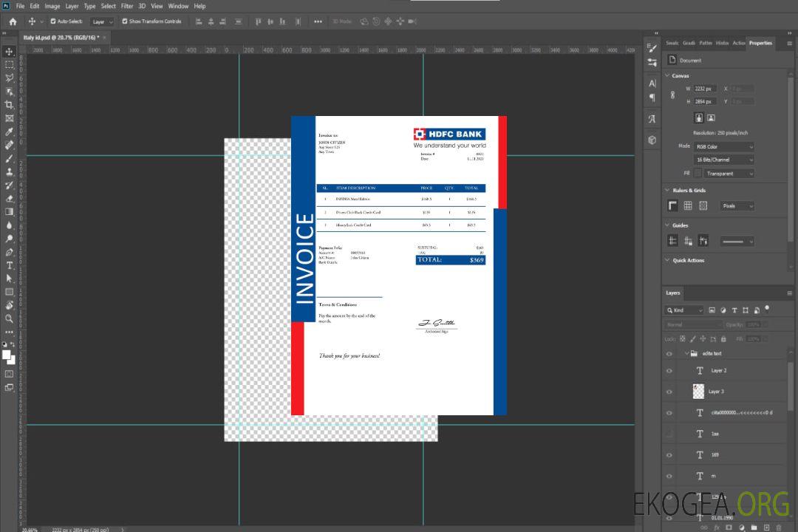Image resolution: width=798 pixels, height=532 pixels.
Task: Toggle the Auto-Select checkbox
Action: (x=53, y=21)
